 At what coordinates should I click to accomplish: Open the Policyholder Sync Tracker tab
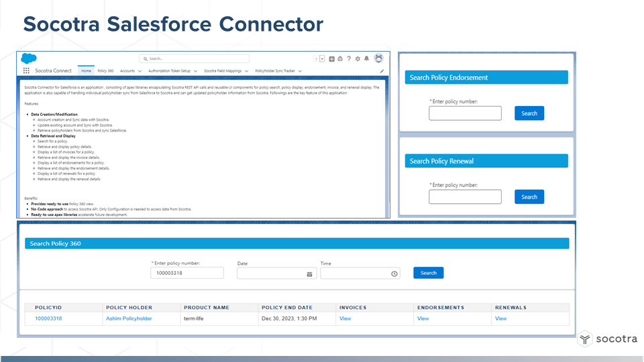(x=275, y=70)
